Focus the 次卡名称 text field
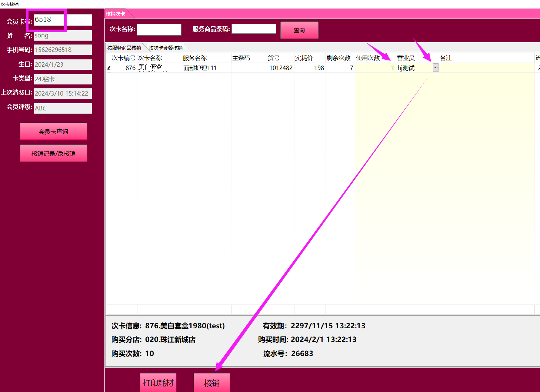Image resolution: width=540 pixels, height=392 pixels. tap(159, 30)
